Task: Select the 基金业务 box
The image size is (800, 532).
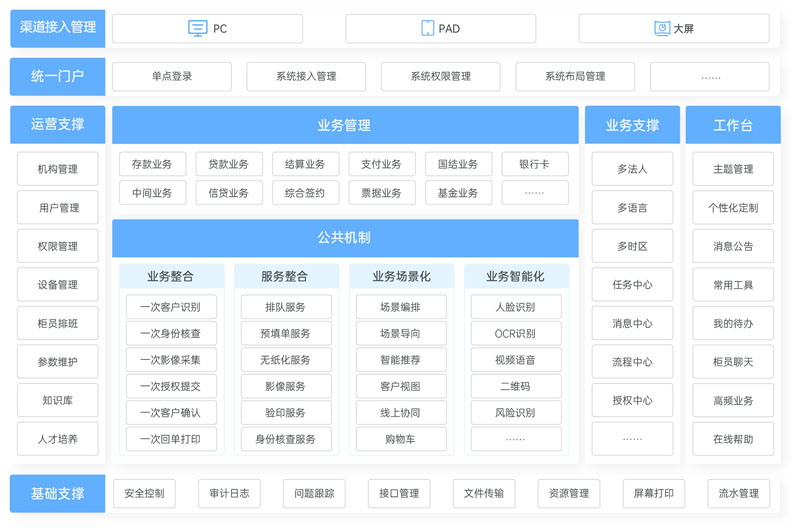Action: (458, 193)
